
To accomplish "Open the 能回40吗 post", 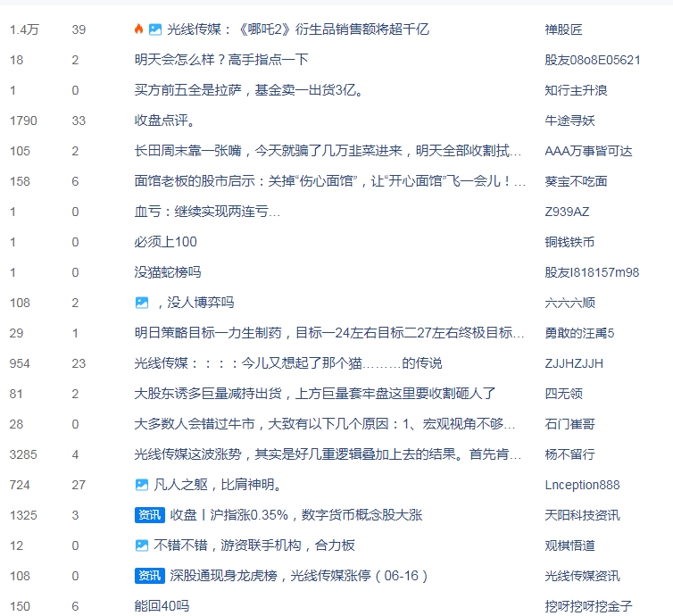I will click(162, 606).
